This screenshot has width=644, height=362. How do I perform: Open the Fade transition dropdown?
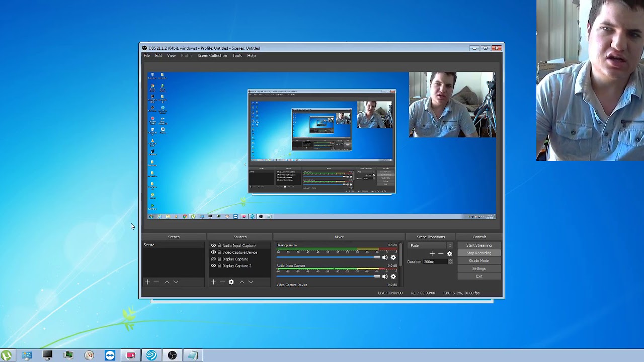(x=431, y=246)
